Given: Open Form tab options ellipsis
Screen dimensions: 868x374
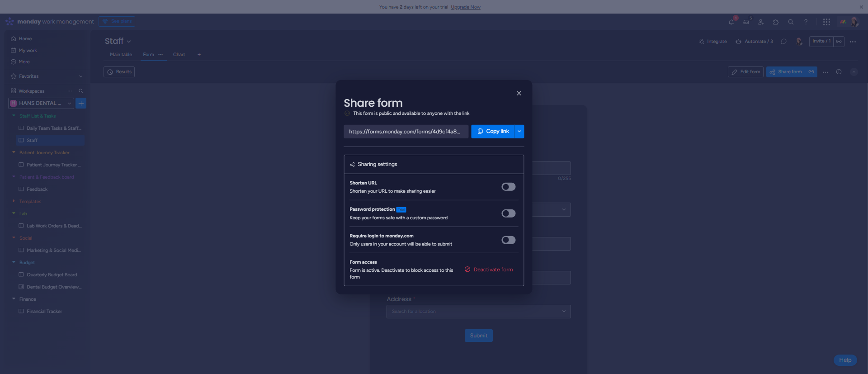Looking at the screenshot, I should (x=160, y=54).
